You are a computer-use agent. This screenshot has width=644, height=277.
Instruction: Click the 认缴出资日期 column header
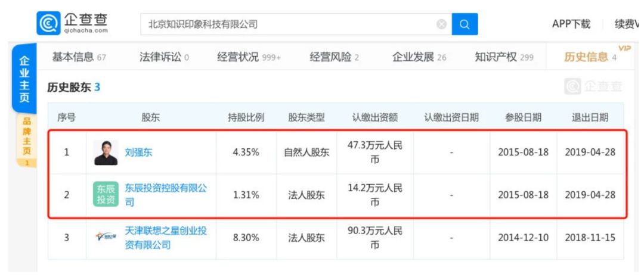[x=451, y=118]
